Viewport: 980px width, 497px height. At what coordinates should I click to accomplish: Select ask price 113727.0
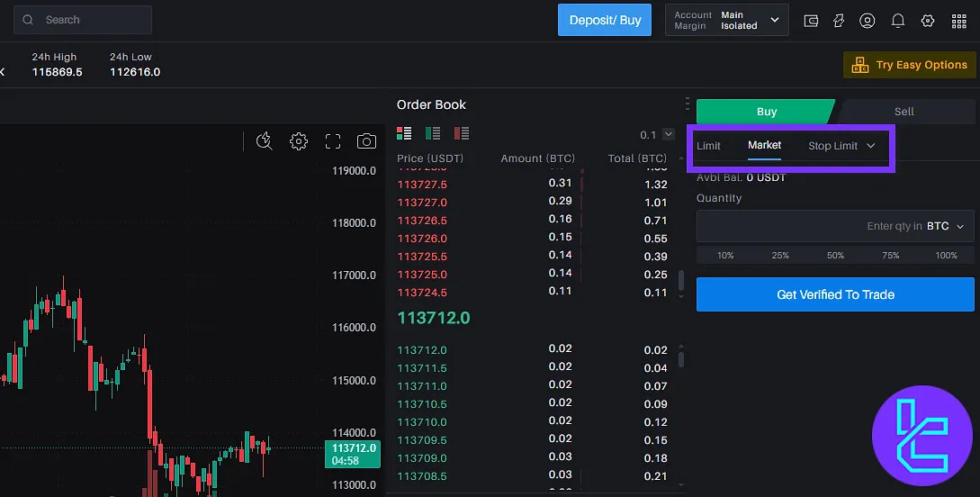pos(422,203)
